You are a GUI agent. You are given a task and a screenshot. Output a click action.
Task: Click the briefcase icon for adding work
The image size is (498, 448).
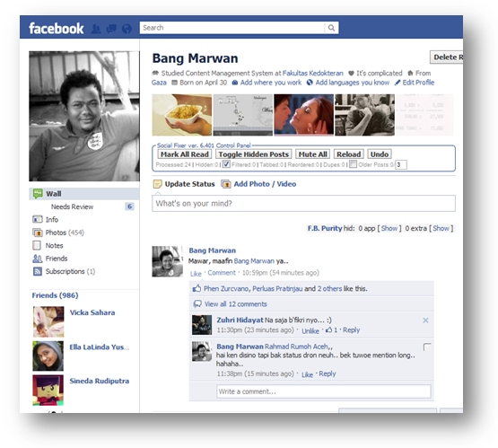(x=235, y=83)
